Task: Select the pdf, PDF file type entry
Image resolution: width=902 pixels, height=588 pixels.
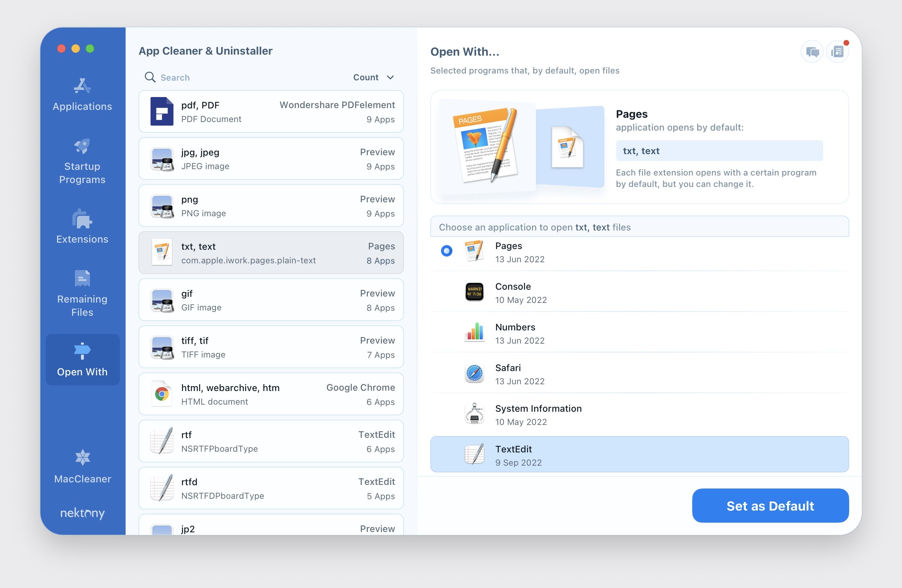Action: tap(271, 111)
